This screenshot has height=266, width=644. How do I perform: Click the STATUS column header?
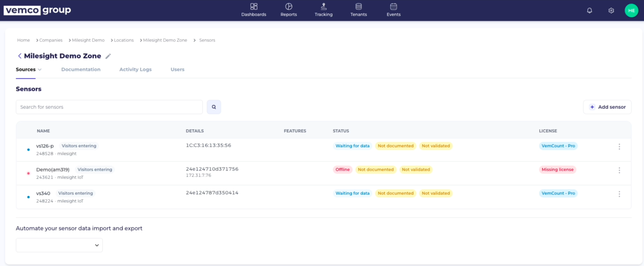point(341,131)
